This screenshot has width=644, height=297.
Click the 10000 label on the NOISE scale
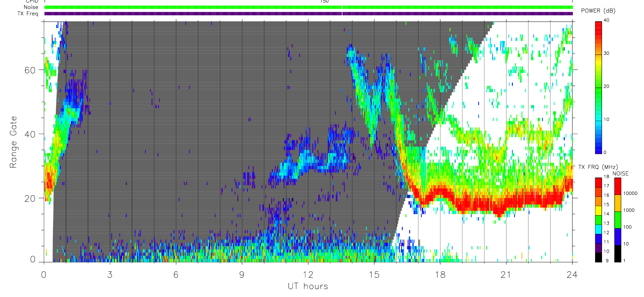coord(630,193)
